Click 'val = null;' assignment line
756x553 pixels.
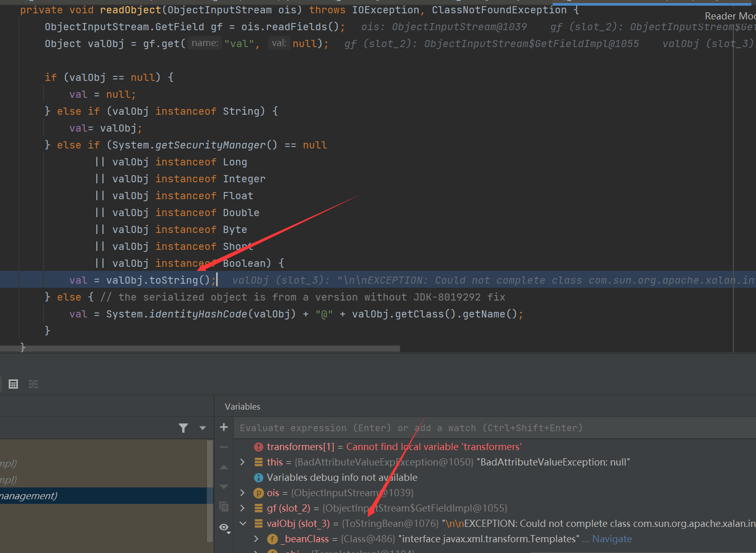[103, 94]
